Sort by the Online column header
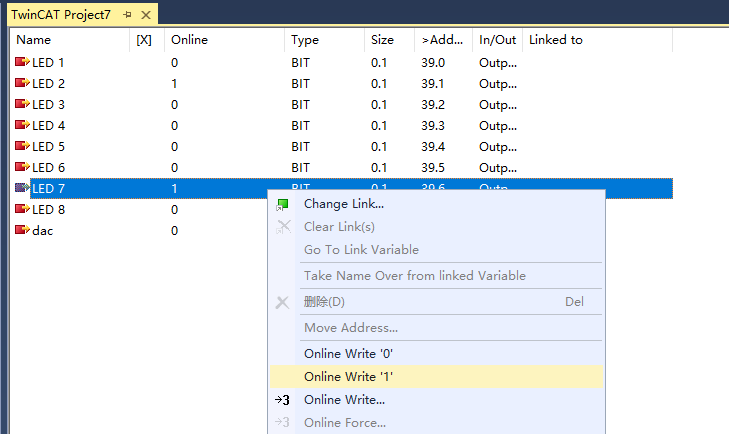The height and width of the screenshot is (434, 729). (189, 40)
